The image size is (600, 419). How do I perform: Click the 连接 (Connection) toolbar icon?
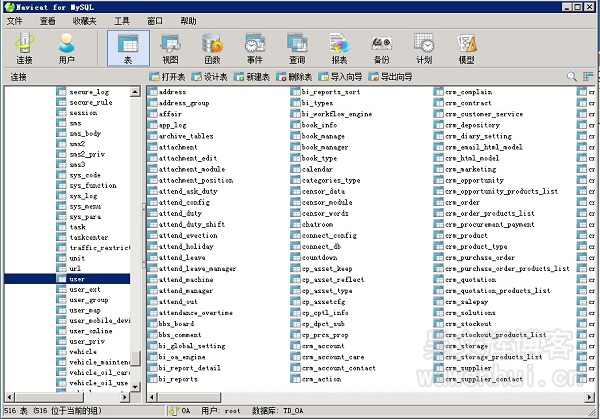click(24, 48)
